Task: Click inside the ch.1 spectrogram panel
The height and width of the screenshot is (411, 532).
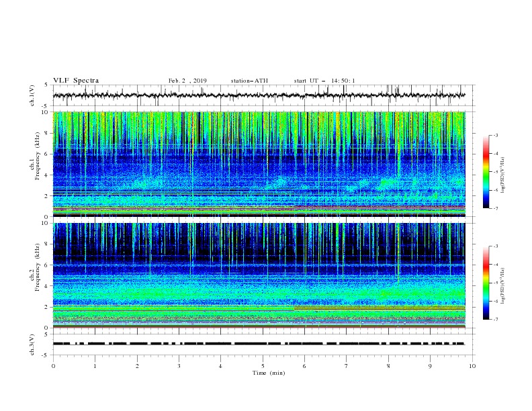Action: [259, 164]
